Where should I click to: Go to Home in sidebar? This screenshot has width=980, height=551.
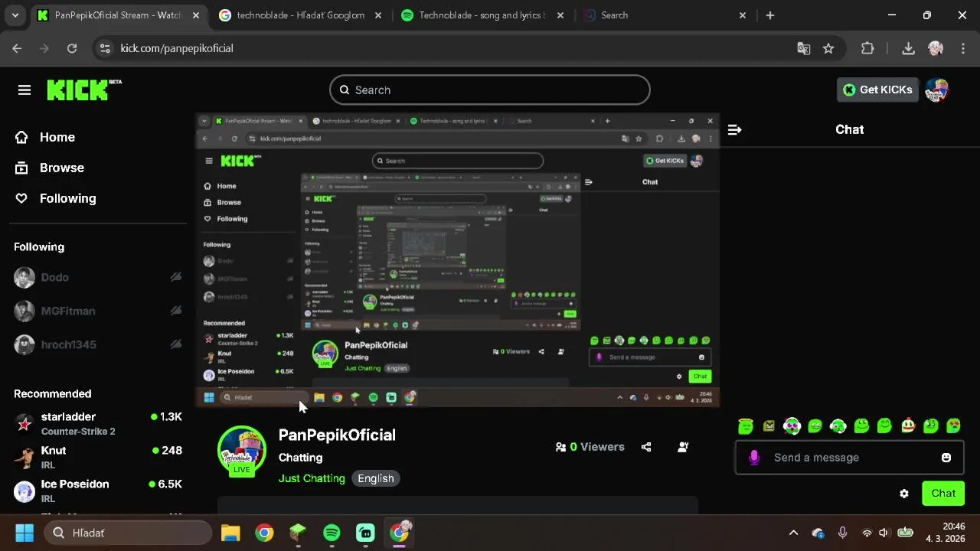[46, 137]
